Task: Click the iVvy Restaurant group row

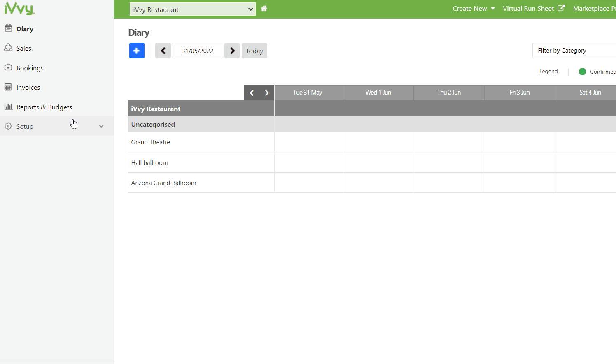Action: (201, 109)
